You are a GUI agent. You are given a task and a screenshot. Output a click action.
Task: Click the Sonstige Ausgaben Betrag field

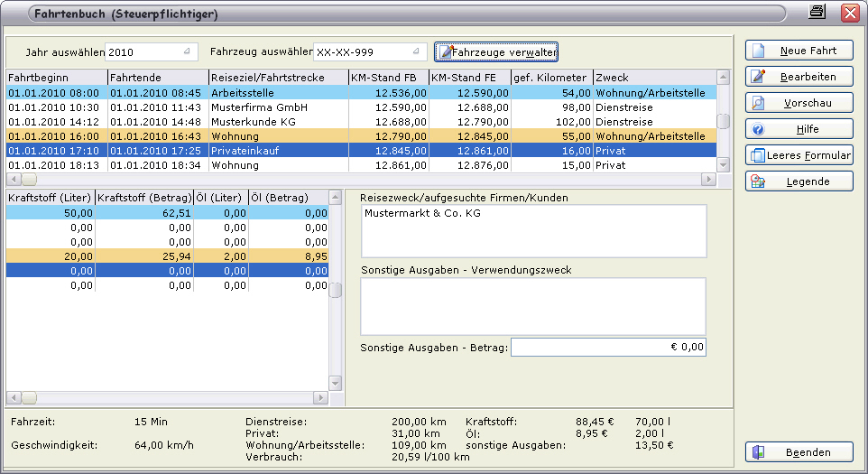coord(608,348)
